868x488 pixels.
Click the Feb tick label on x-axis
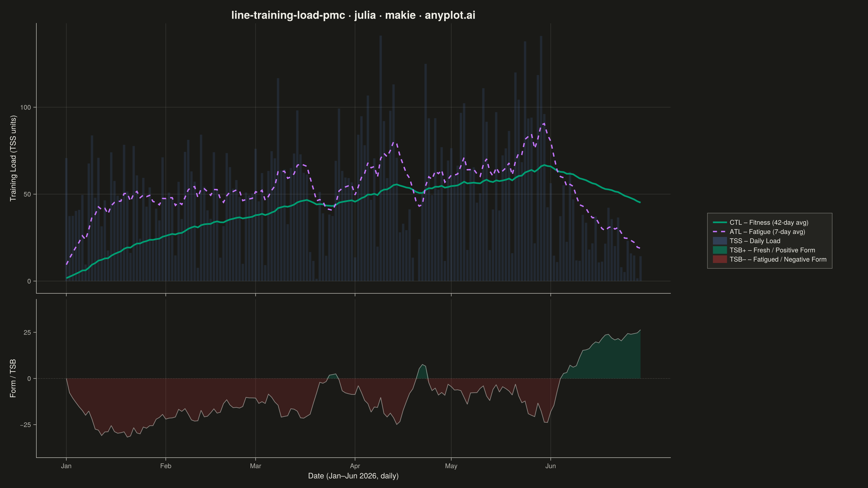point(165,466)
